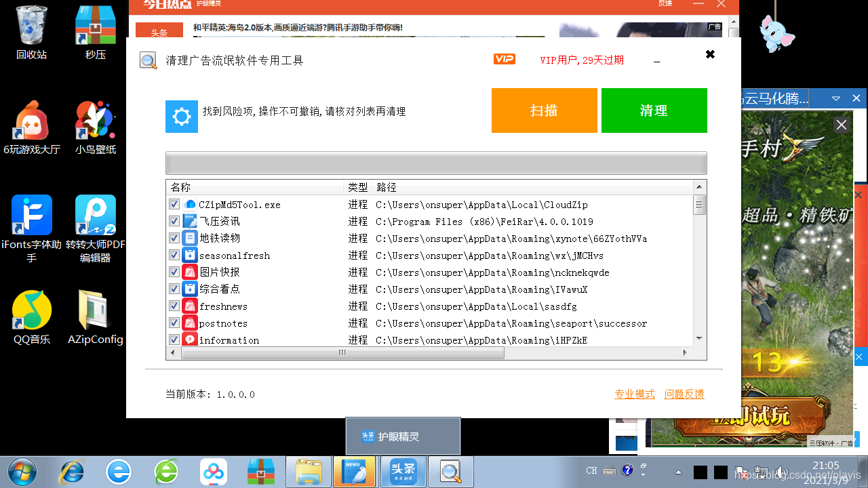Open the AZipConfig folder on desktop

96,317
